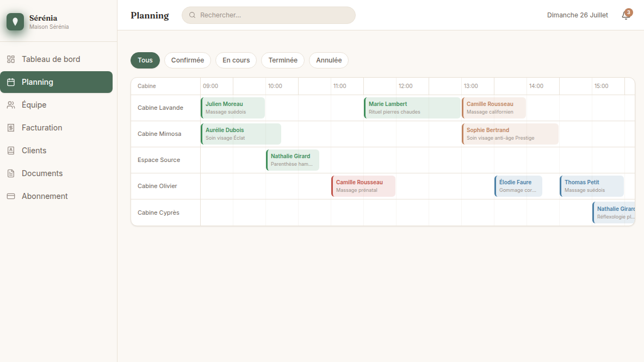Click the Abonnement card icon
This screenshot has height=362, width=644.
(x=11, y=196)
